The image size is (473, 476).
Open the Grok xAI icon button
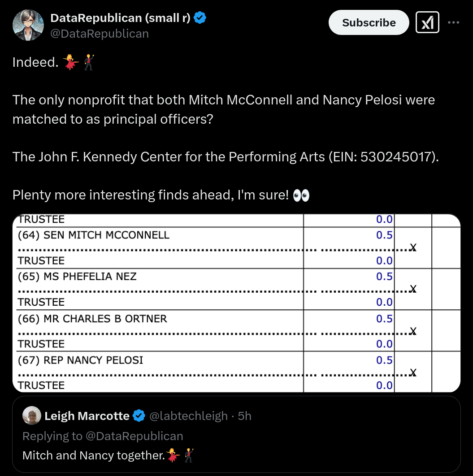427,22
